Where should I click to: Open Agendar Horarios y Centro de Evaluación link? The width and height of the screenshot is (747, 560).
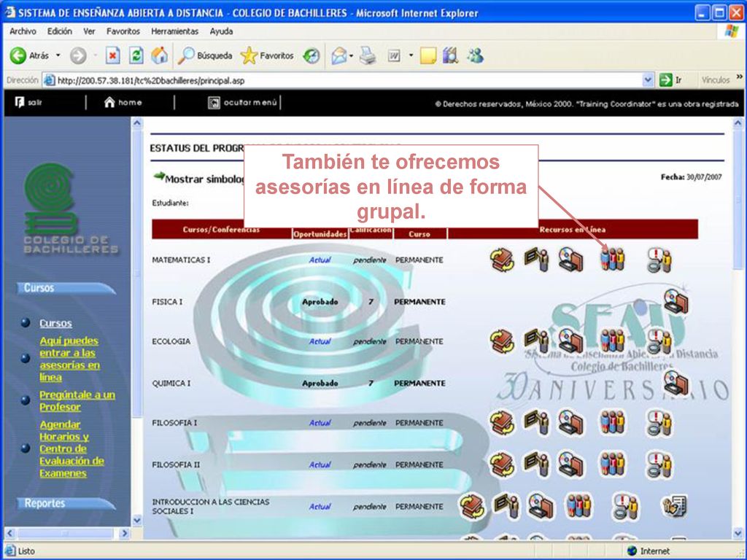(71, 448)
